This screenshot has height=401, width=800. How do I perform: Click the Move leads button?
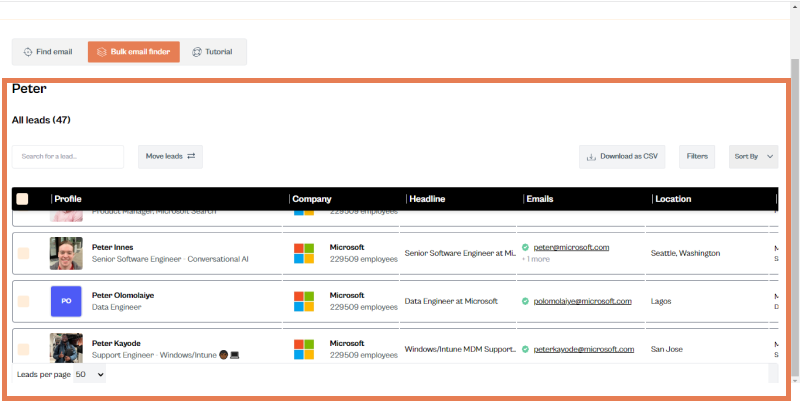170,157
